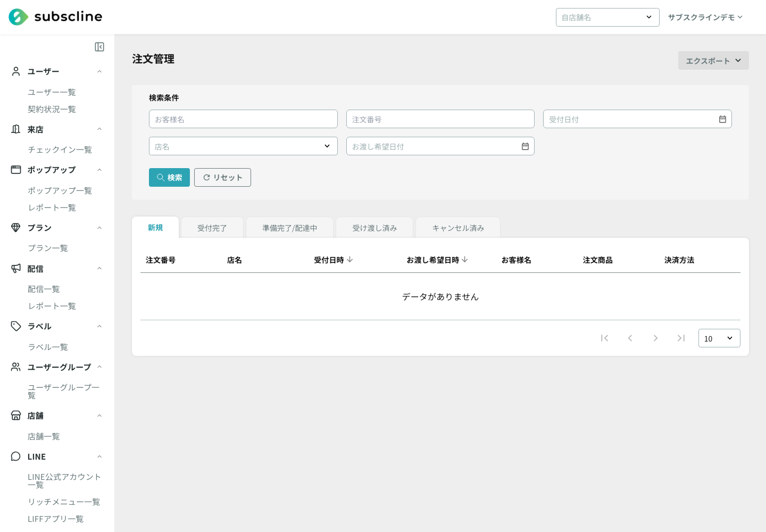Sort by お渡し希望日時 using its arrow icon

pos(464,260)
